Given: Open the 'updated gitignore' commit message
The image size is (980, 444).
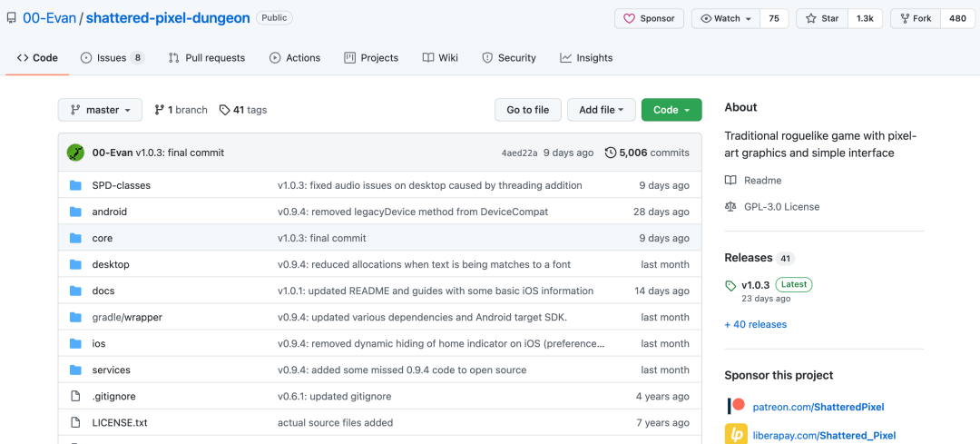Looking at the screenshot, I should tap(334, 396).
